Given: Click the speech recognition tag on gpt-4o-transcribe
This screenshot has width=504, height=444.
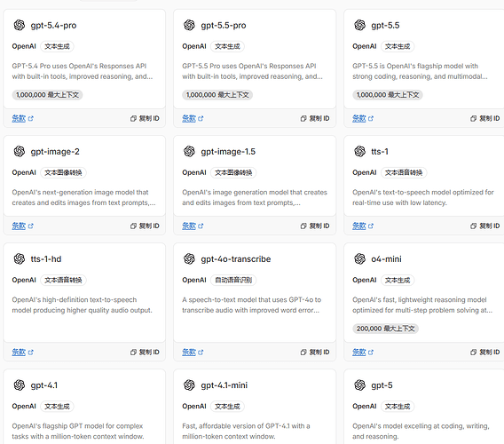Looking at the screenshot, I should click(x=233, y=280).
